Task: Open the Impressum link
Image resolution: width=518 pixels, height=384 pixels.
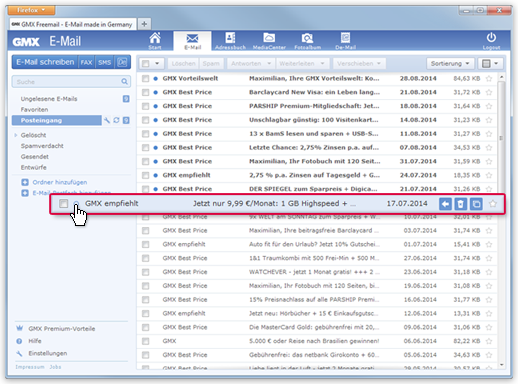Action: click(30, 367)
